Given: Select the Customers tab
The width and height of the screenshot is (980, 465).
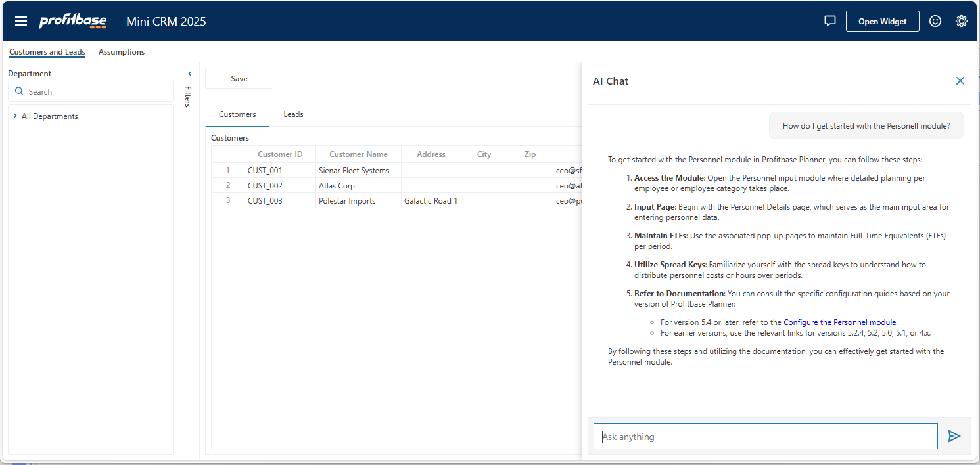Looking at the screenshot, I should [x=237, y=114].
